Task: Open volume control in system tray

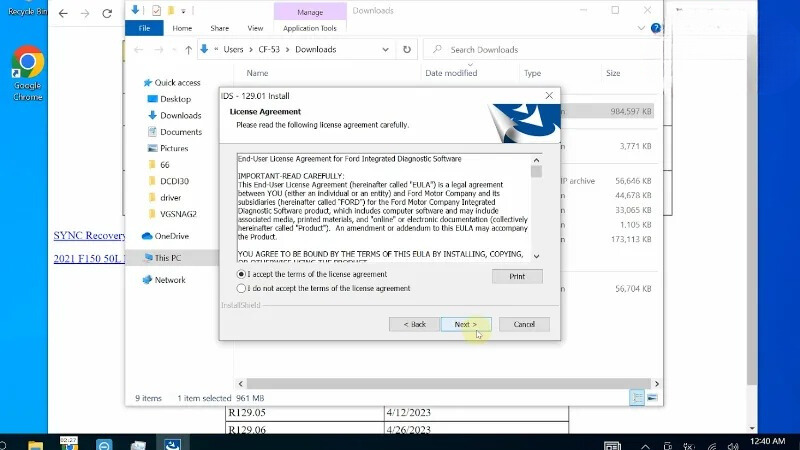Action: point(734,446)
